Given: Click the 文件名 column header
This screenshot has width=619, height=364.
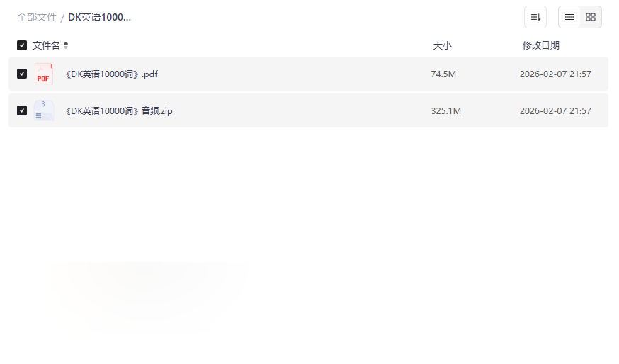Looking at the screenshot, I should tap(46, 45).
